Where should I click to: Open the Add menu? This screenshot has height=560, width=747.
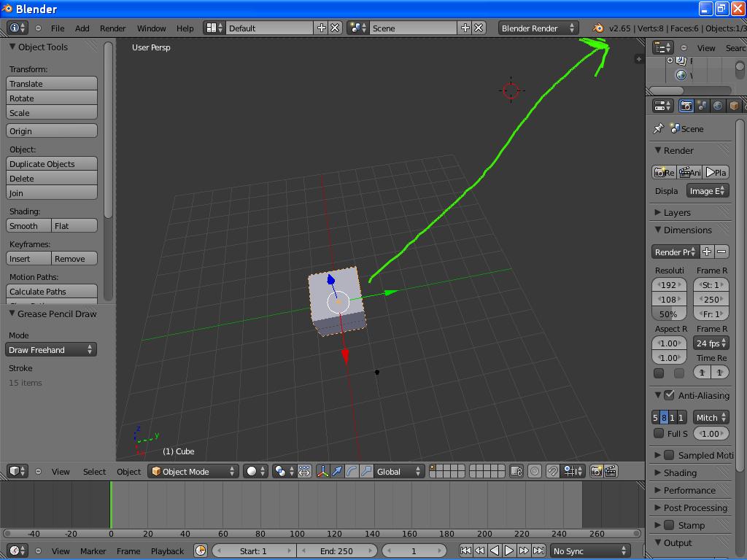point(82,28)
